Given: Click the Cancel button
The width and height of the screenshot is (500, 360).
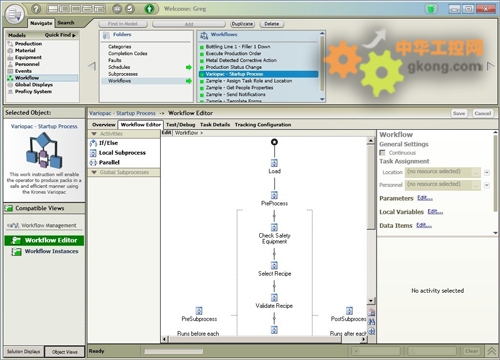Looking at the screenshot, I should coord(483,113).
